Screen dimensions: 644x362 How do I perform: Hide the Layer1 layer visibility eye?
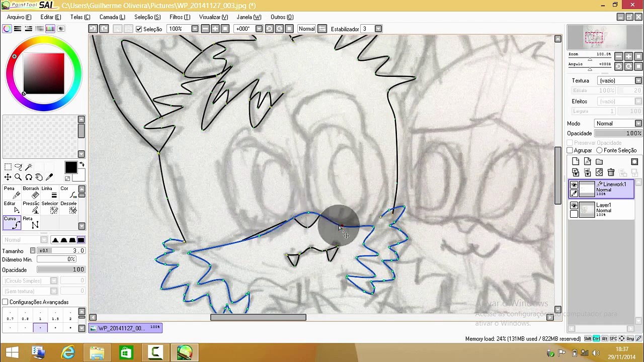pyautogui.click(x=574, y=206)
